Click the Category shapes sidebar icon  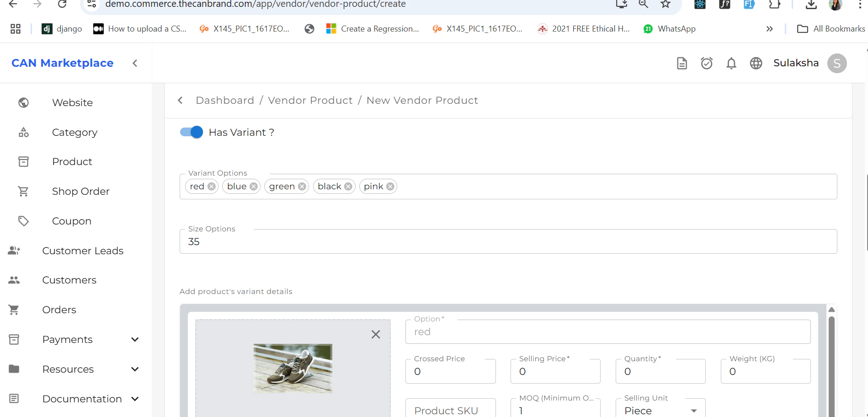tap(23, 132)
